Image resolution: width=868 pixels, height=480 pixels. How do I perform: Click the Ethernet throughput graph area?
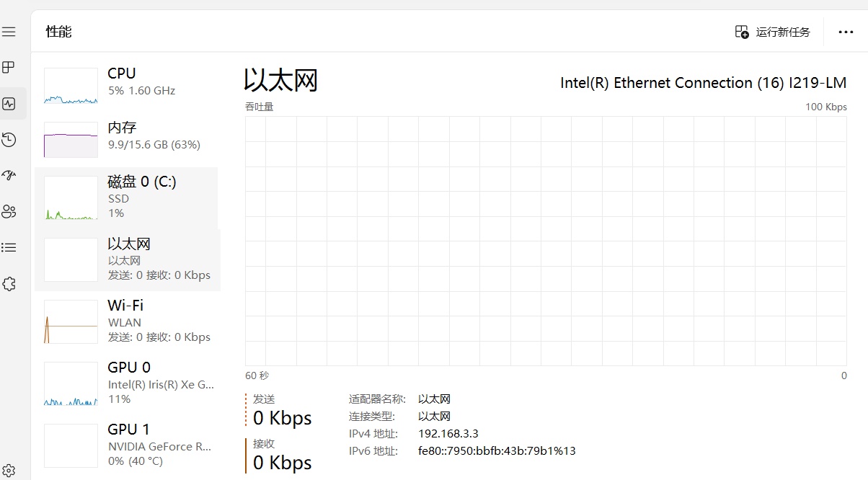546,241
